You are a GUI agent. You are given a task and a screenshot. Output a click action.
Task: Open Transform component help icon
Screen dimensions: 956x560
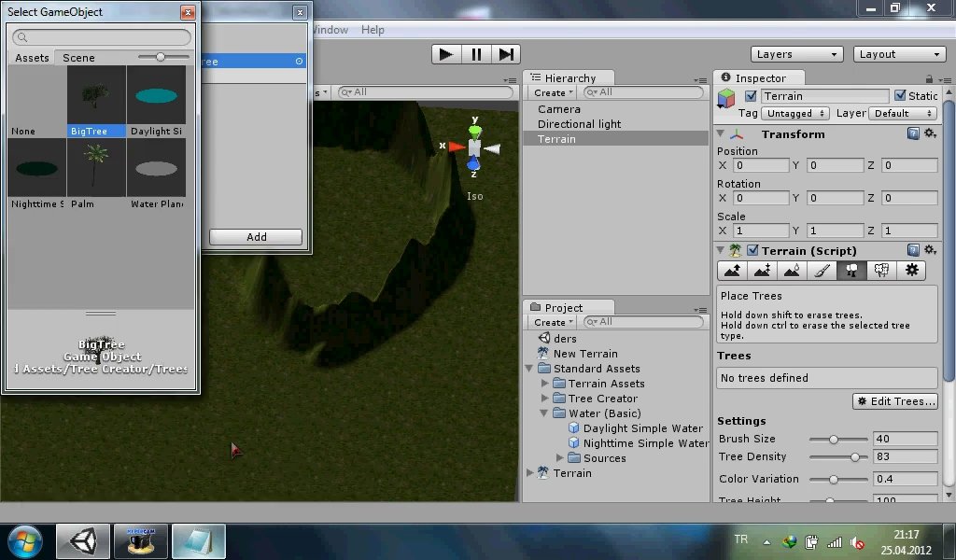[913, 133]
